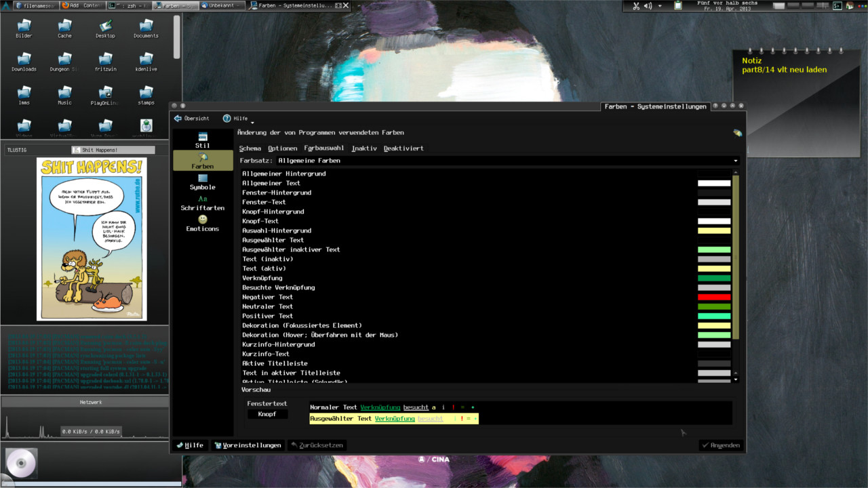This screenshot has height=488, width=868.
Task: Change the Verknüpfung green swatch
Action: (714, 278)
